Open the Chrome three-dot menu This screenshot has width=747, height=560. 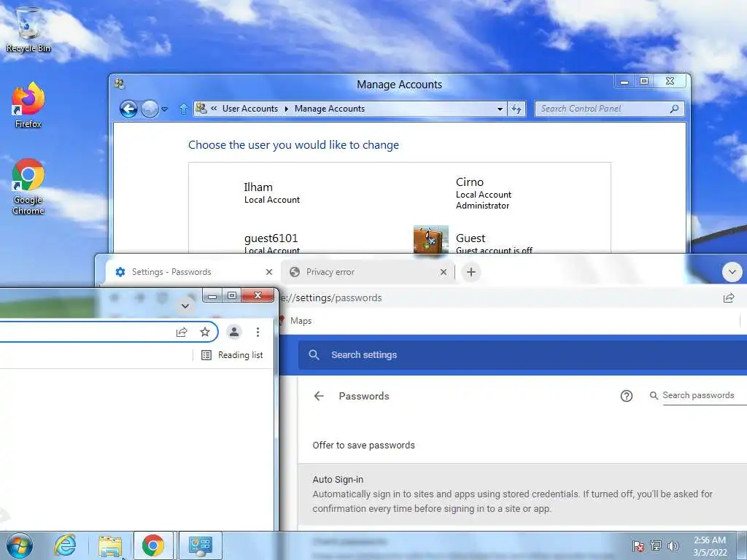[x=258, y=332]
